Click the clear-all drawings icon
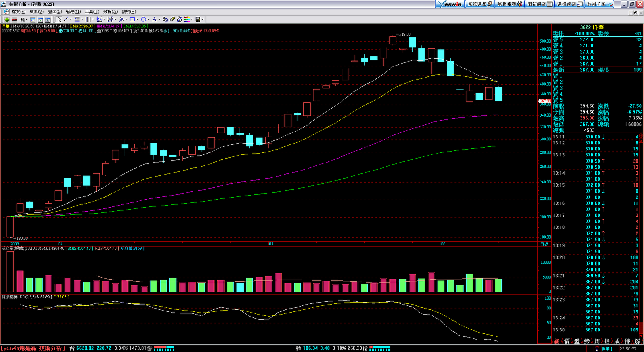Image resolution: width=644 pixels, height=352 pixels. (180, 19)
